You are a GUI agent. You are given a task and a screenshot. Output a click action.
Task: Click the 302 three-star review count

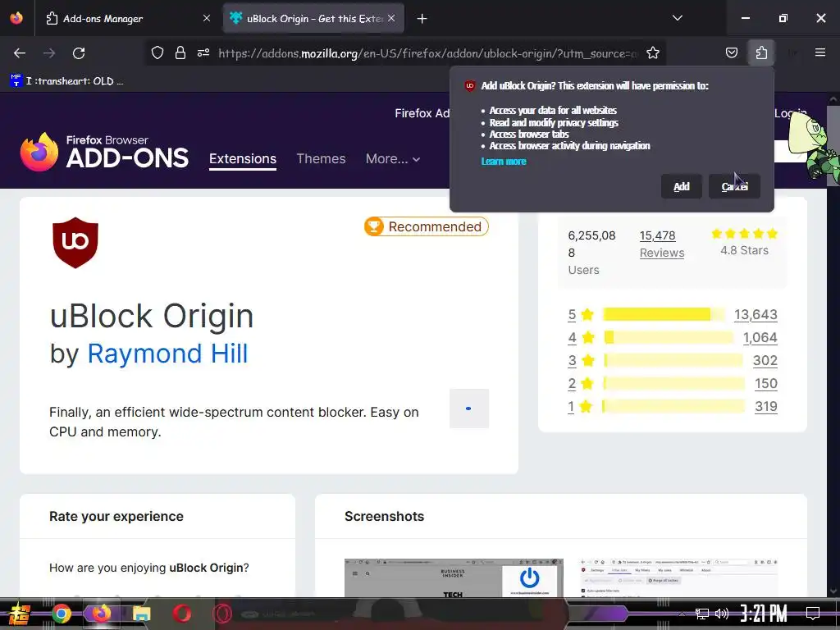click(765, 361)
